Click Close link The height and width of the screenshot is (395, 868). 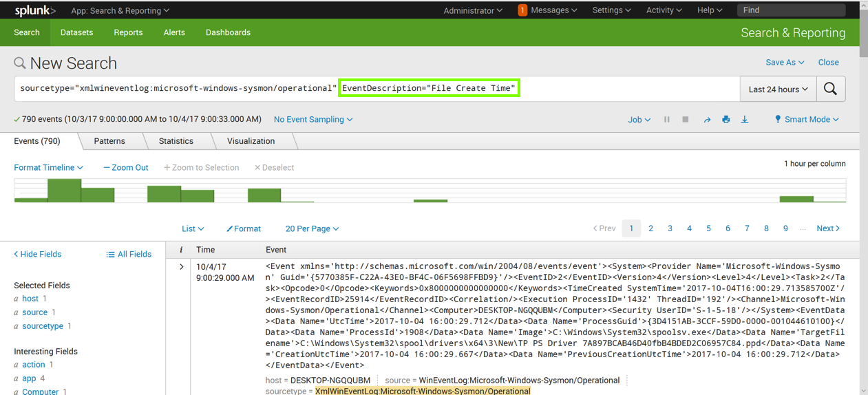(828, 62)
